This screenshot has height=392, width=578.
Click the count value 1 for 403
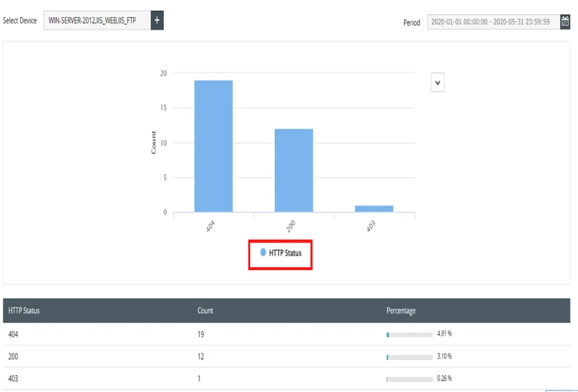tap(199, 378)
